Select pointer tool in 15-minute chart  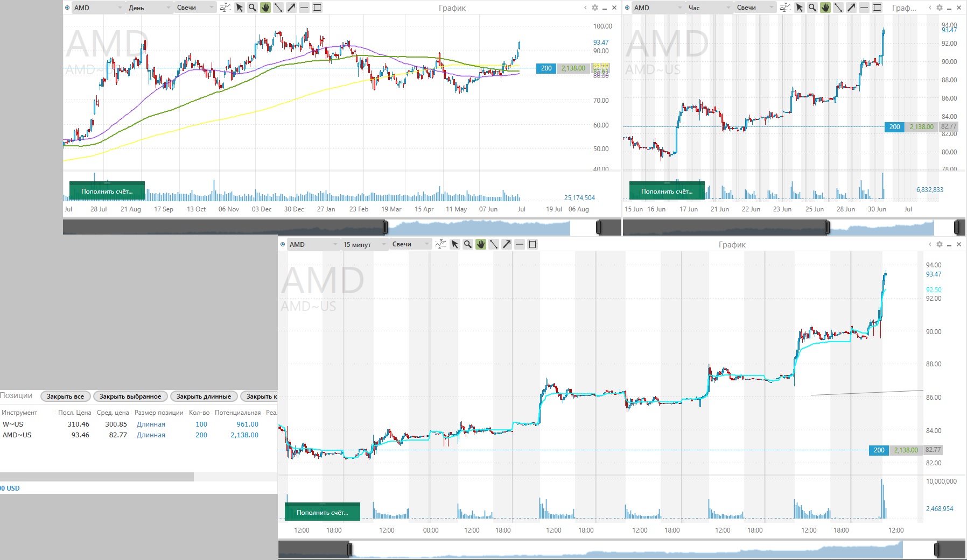[455, 244]
